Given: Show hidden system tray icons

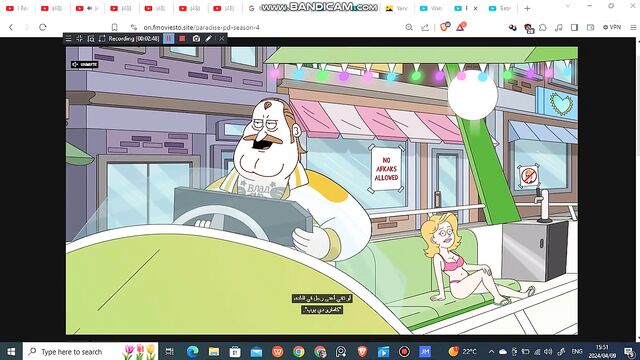Looking at the screenshot, I should (x=491, y=351).
